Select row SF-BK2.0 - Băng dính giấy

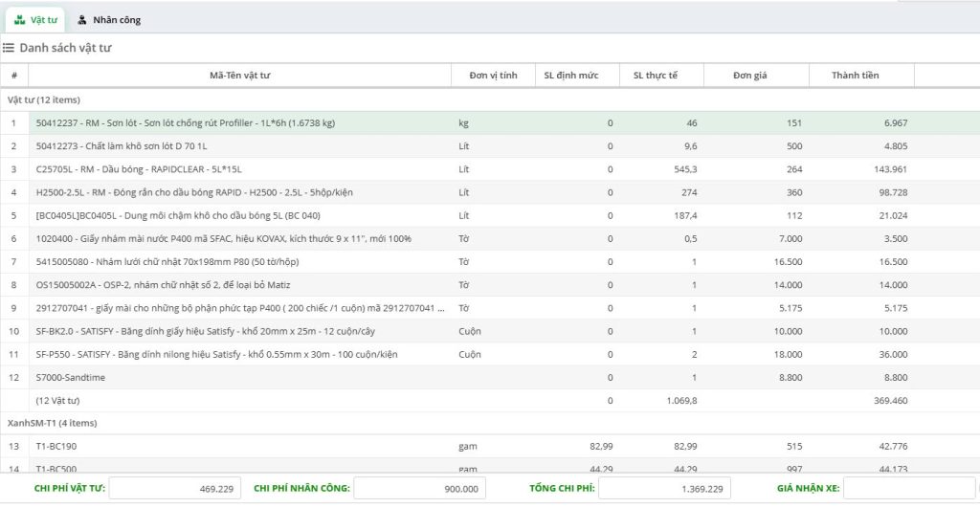490,331
